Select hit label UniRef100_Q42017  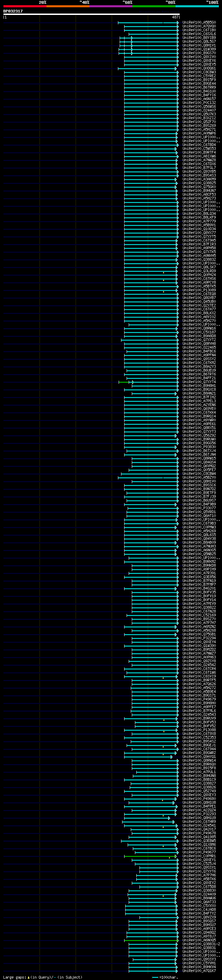[199, 829]
